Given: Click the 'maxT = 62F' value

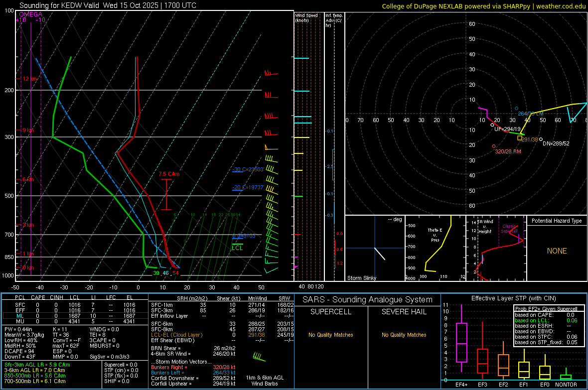Looking at the screenshot, I should [66, 346].
